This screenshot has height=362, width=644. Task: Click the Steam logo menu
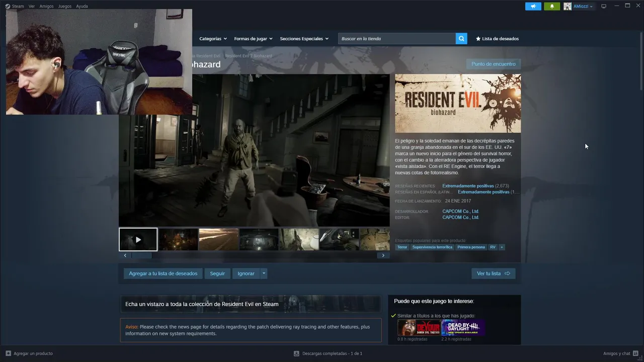(15, 6)
